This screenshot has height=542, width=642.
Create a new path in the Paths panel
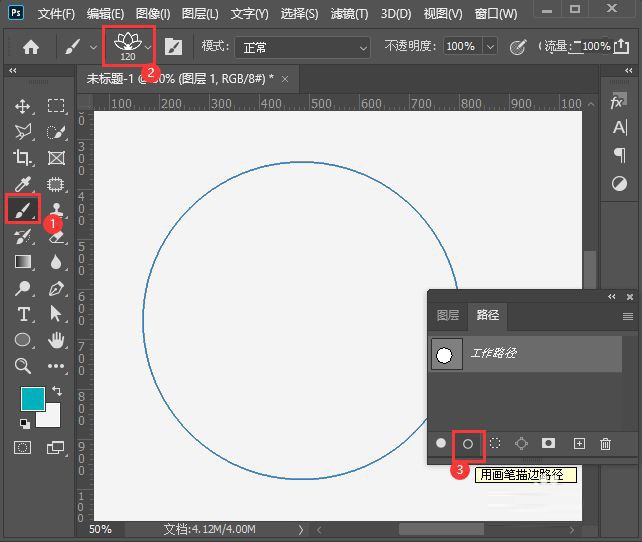578,443
